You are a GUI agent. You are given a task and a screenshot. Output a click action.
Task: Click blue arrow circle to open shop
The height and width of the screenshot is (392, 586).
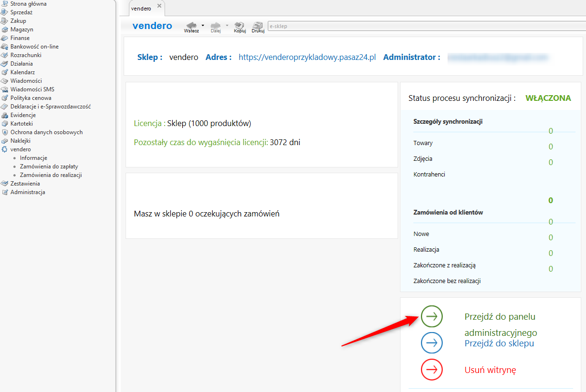tap(432, 343)
